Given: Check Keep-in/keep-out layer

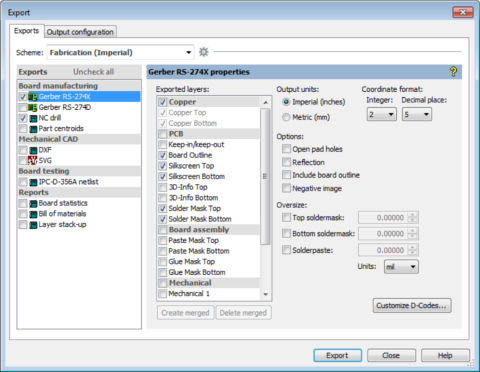Looking at the screenshot, I should 162,145.
